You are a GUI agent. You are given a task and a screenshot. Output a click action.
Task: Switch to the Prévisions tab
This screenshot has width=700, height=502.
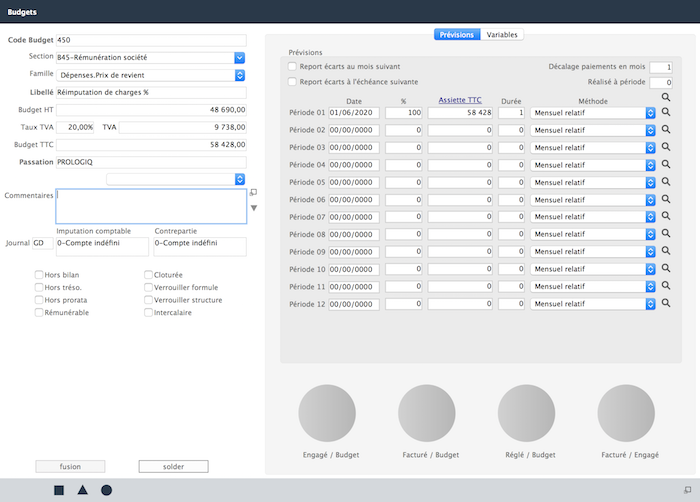457,35
